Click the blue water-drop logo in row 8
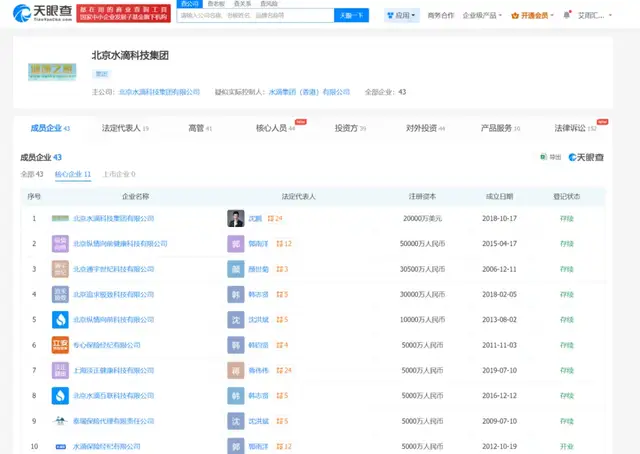The height and width of the screenshot is (454, 640). coord(60,396)
